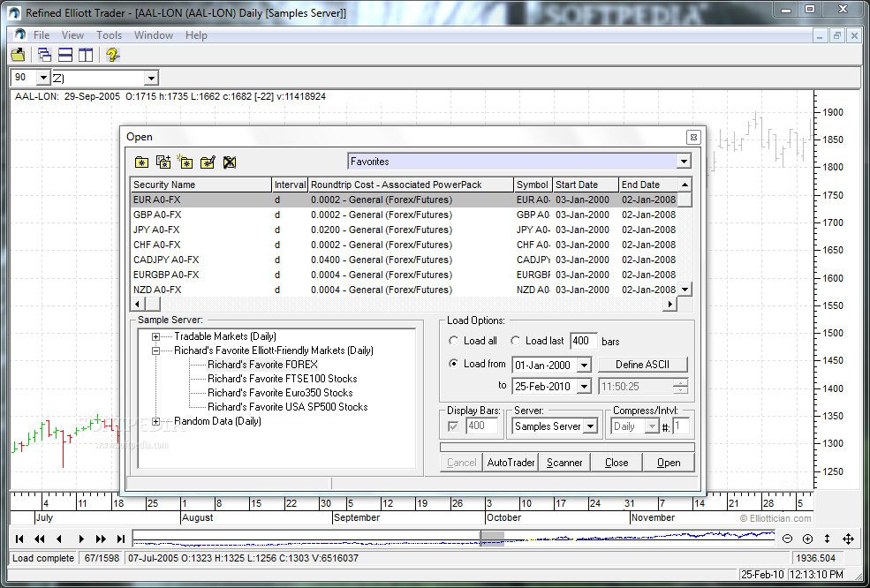
Task: Click the Security Name column header
Action: click(x=201, y=185)
